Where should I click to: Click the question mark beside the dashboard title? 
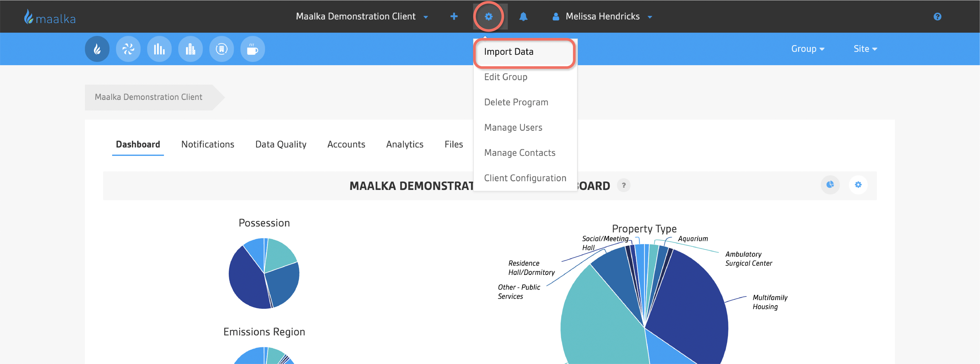tap(624, 185)
